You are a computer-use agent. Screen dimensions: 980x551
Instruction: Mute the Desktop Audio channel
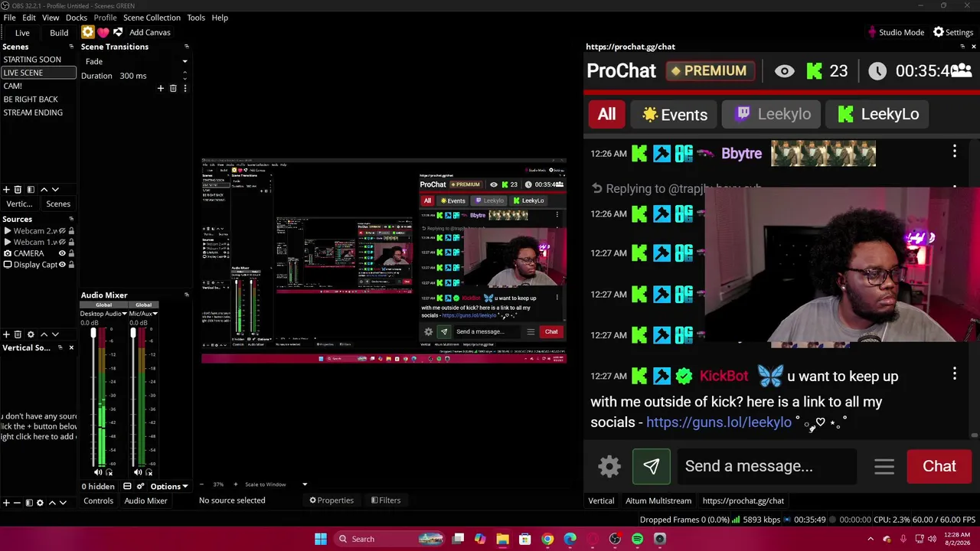point(97,473)
